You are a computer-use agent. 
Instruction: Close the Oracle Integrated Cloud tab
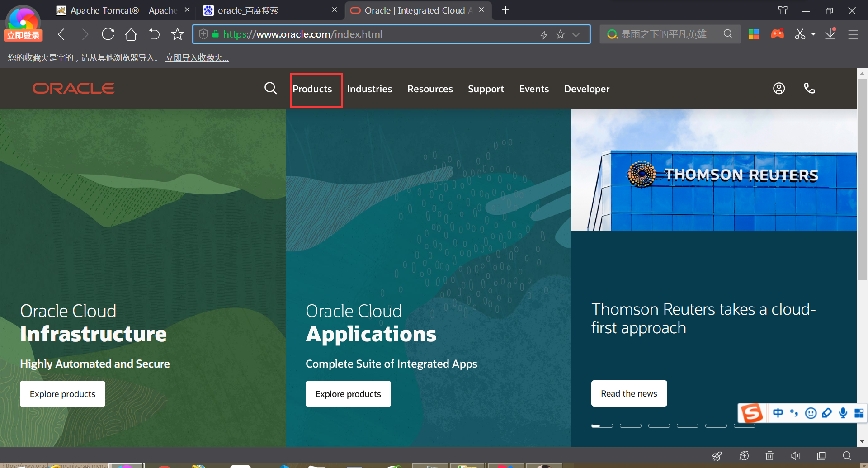click(x=481, y=9)
